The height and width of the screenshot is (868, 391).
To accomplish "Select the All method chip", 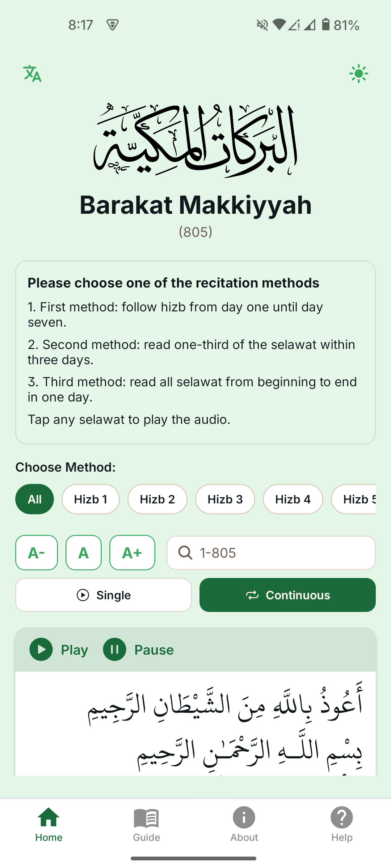I will (35, 499).
